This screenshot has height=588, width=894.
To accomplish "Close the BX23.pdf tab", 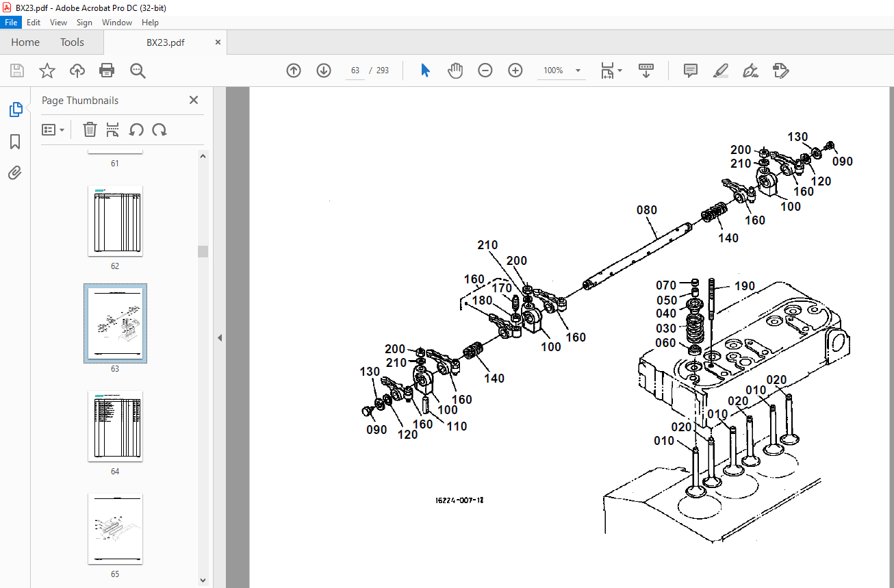I will pyautogui.click(x=218, y=42).
